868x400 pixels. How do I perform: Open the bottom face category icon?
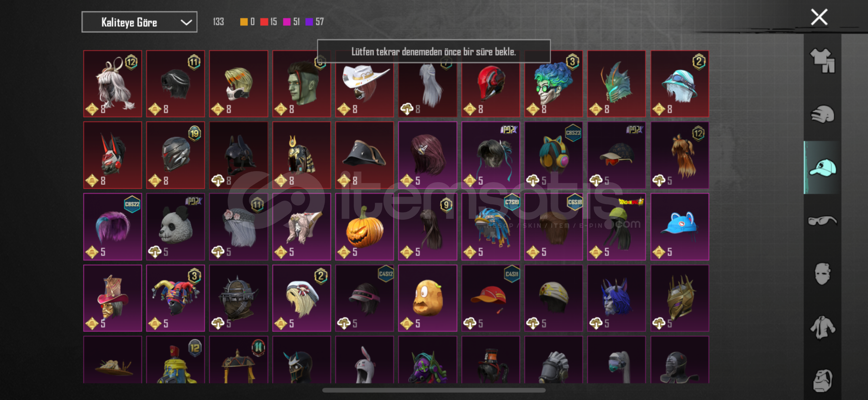click(x=822, y=380)
